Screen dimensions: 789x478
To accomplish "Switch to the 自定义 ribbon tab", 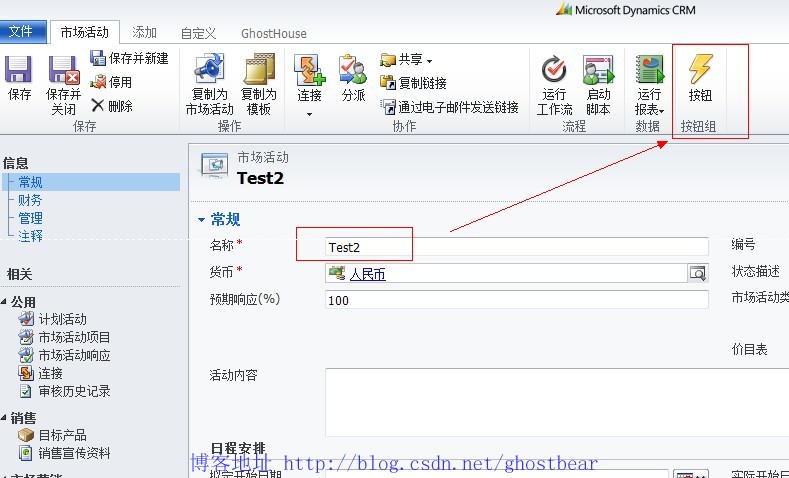I will 198,34.
